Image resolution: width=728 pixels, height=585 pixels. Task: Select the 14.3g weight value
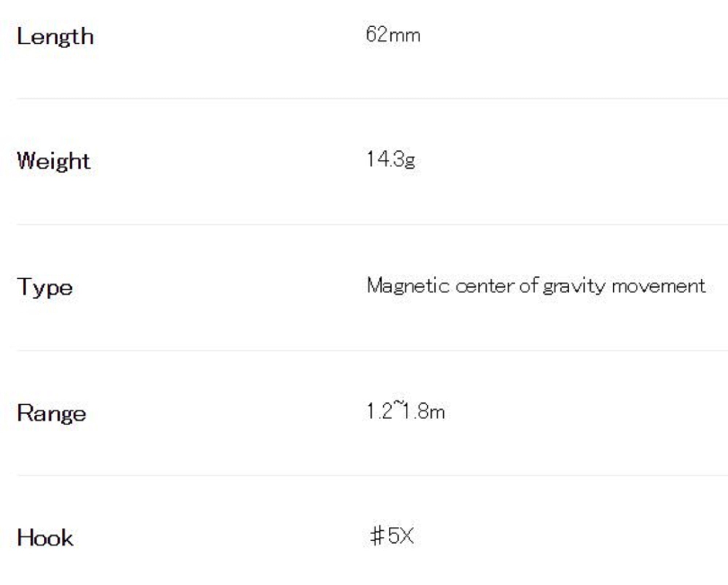pyautogui.click(x=391, y=160)
